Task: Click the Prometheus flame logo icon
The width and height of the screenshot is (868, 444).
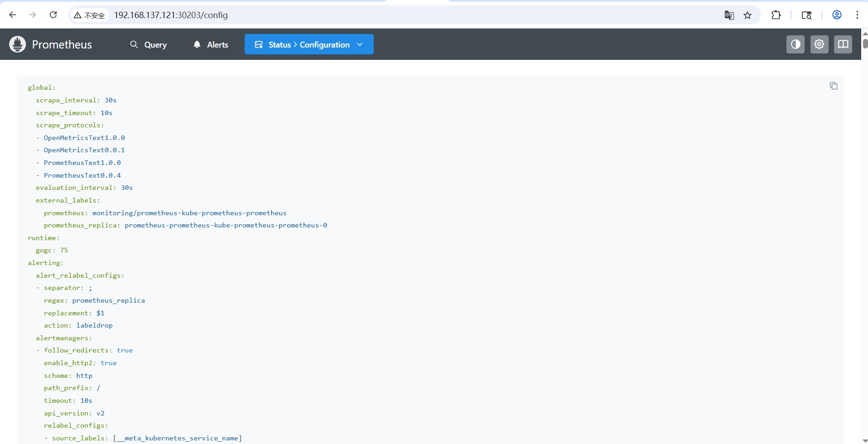Action: [x=18, y=44]
